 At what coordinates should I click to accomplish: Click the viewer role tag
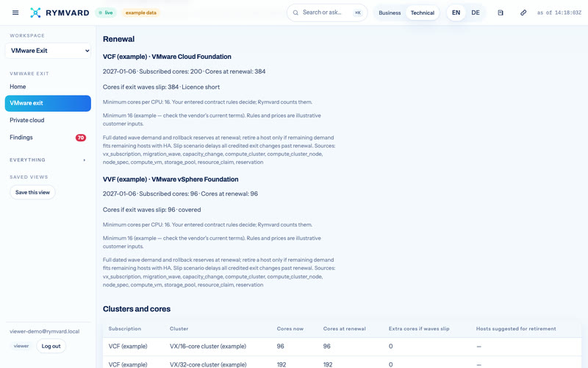[21, 346]
